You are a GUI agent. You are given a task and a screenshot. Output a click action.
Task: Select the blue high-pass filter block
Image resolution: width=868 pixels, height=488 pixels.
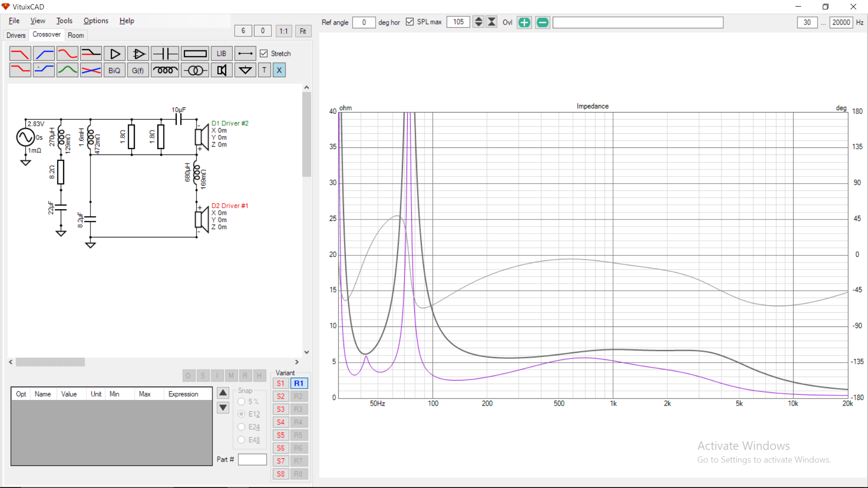coord(44,54)
